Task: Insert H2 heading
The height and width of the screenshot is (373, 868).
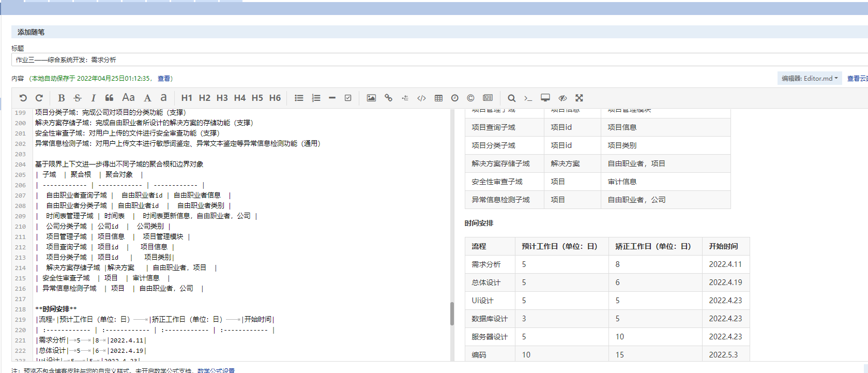Action: coord(204,98)
